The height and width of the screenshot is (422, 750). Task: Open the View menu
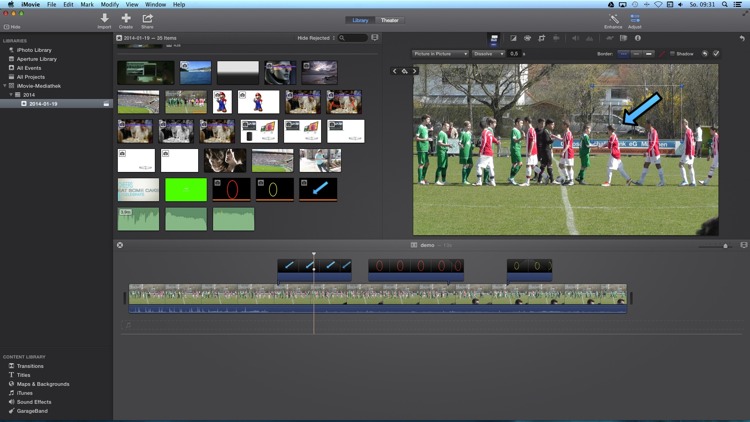[132, 4]
